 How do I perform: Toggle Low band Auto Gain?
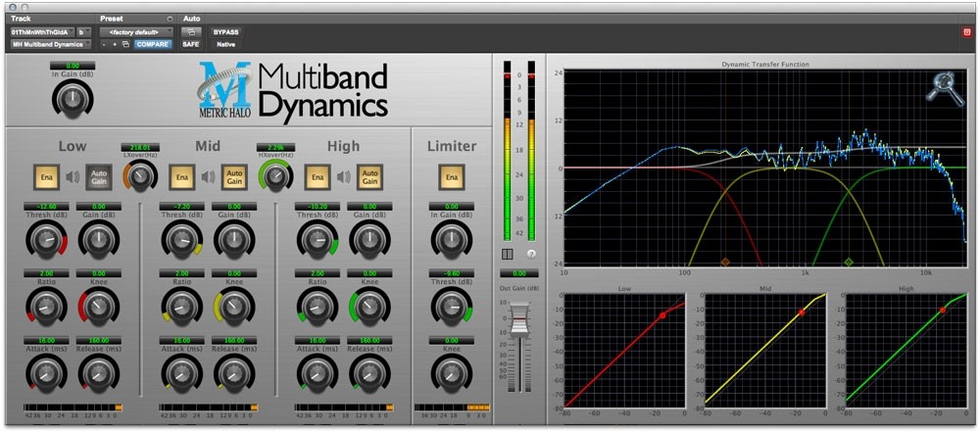(99, 177)
